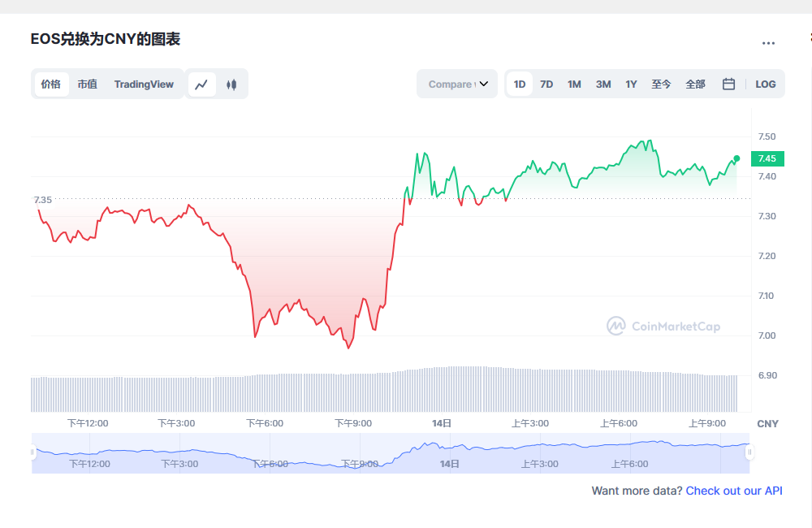Select the 至今 (year-to-date) range
This screenshot has width=812, height=528.
point(662,84)
